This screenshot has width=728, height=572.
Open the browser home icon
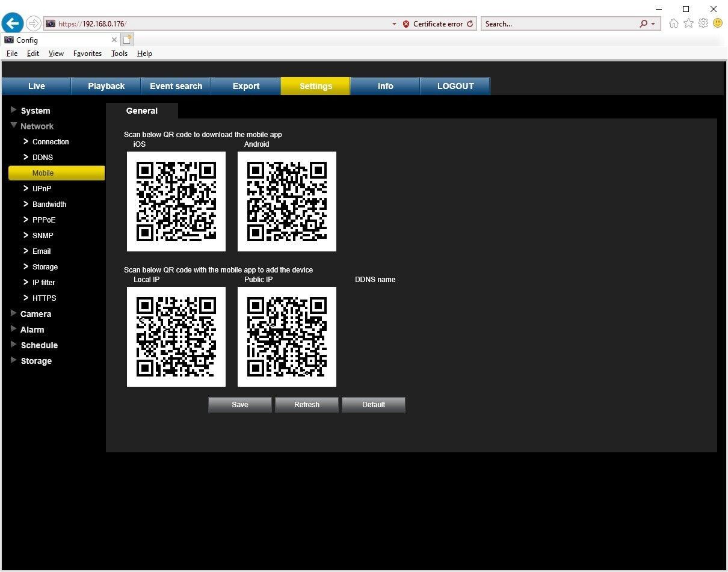pos(674,23)
